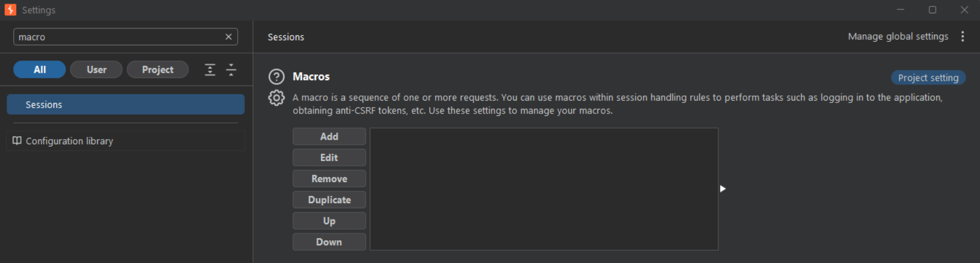Expand the panel via right-arrow triangle
Viewport: 980px width, 263px height.
point(722,189)
